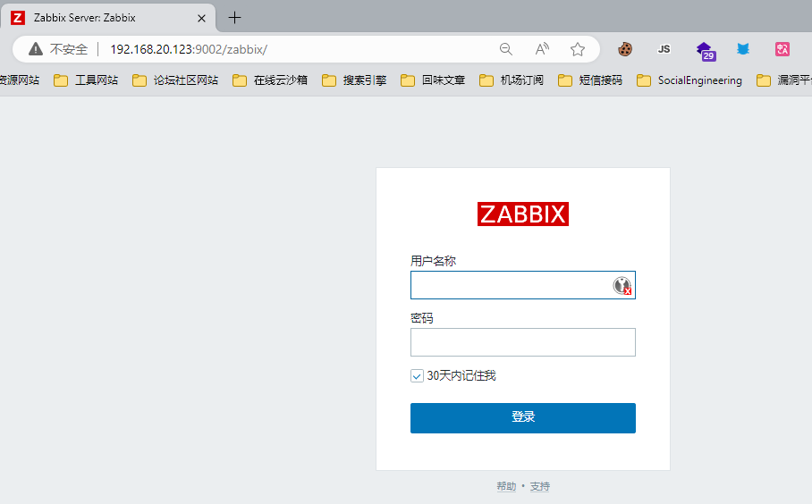
Task: Click the 用户名称 field label
Action: click(x=433, y=261)
